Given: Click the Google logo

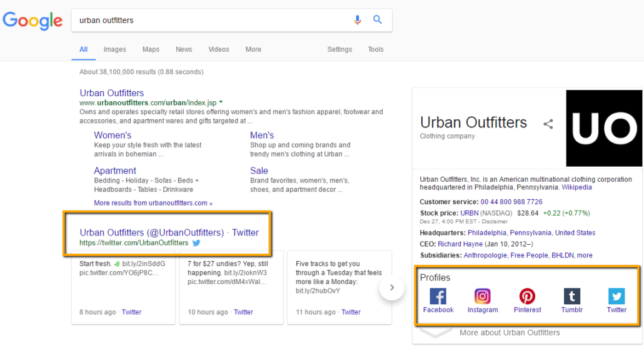Looking at the screenshot, I should [33, 21].
